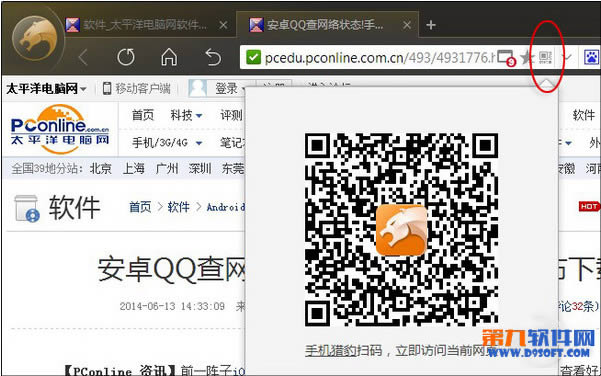
Task: Open the 评测 navigation item
Action: tap(231, 115)
